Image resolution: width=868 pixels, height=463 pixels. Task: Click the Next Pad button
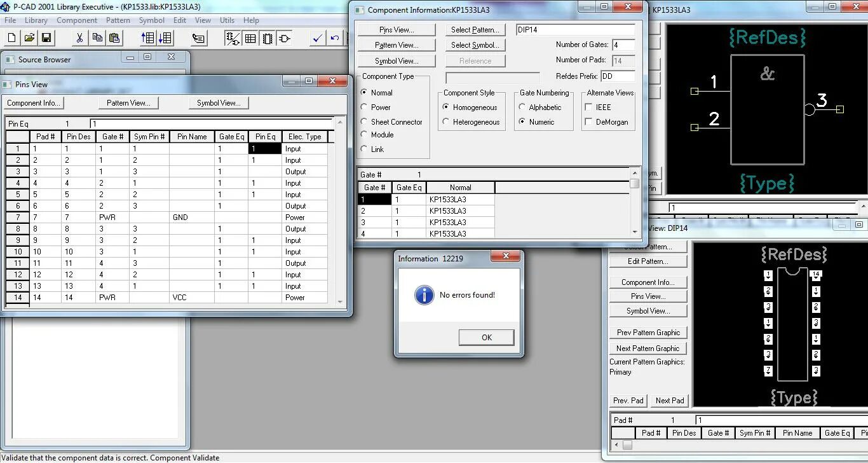click(x=669, y=401)
